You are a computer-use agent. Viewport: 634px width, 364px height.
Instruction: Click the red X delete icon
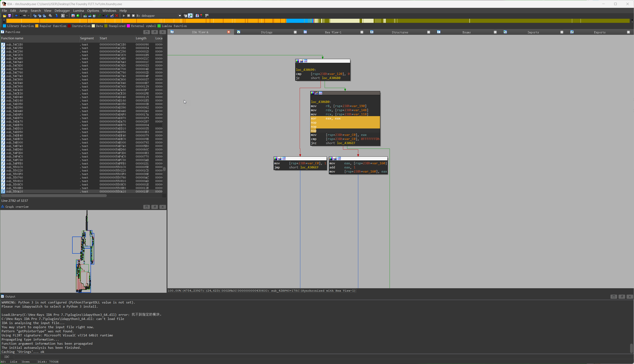click(x=117, y=16)
